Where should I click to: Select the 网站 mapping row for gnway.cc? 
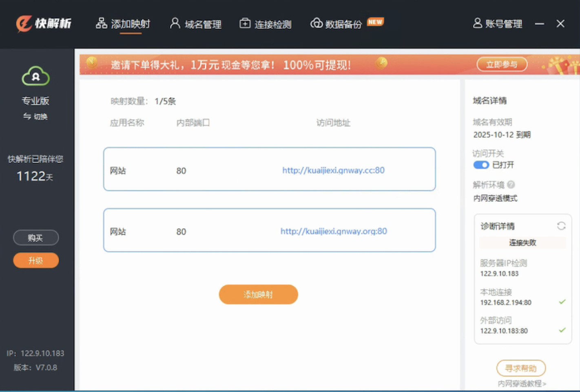270,169
